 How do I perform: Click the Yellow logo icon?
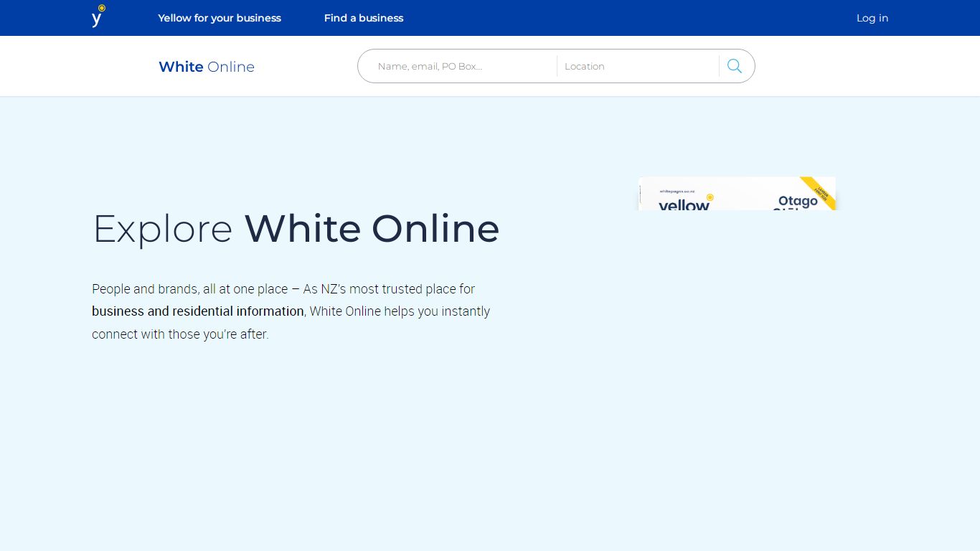coord(98,17)
